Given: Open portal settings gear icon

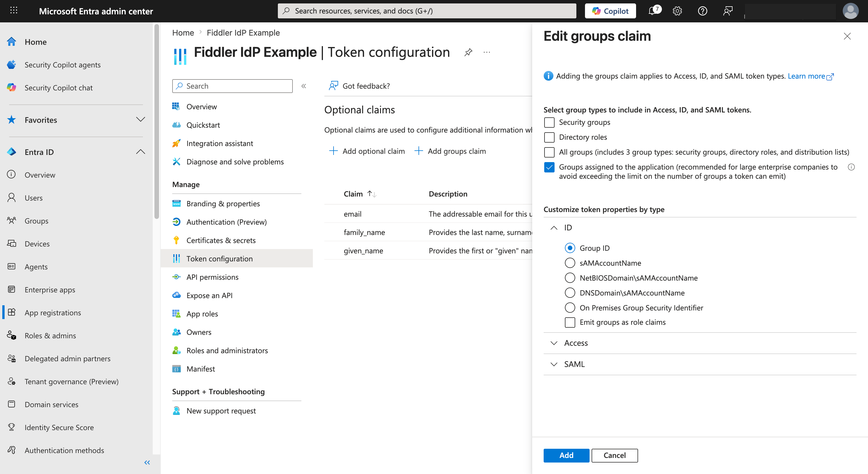Looking at the screenshot, I should coord(677,11).
